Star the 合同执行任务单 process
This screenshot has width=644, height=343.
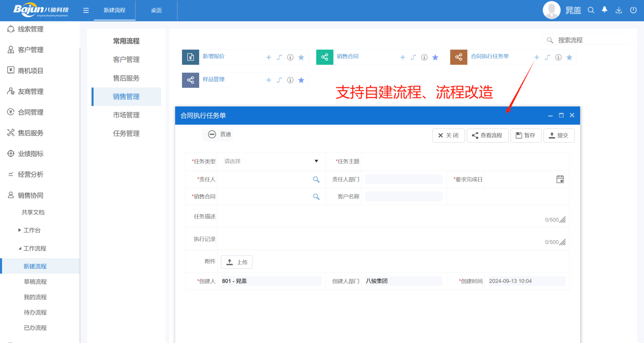pos(569,57)
